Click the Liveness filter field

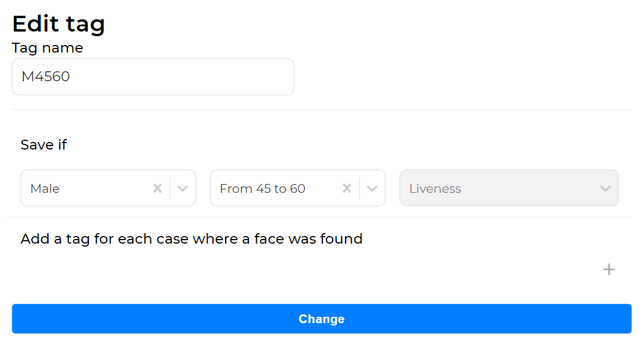pyautogui.click(x=509, y=188)
